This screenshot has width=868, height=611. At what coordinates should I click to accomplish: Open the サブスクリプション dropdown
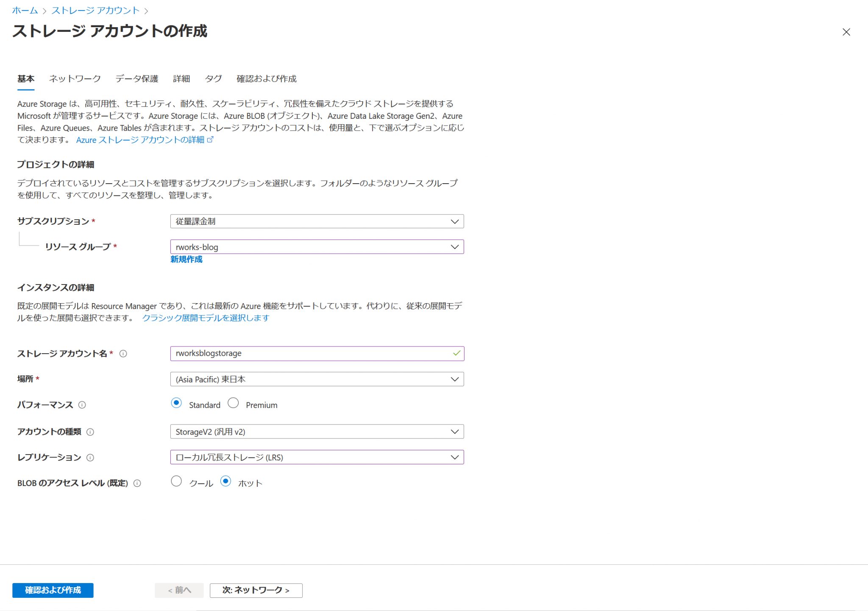317,221
